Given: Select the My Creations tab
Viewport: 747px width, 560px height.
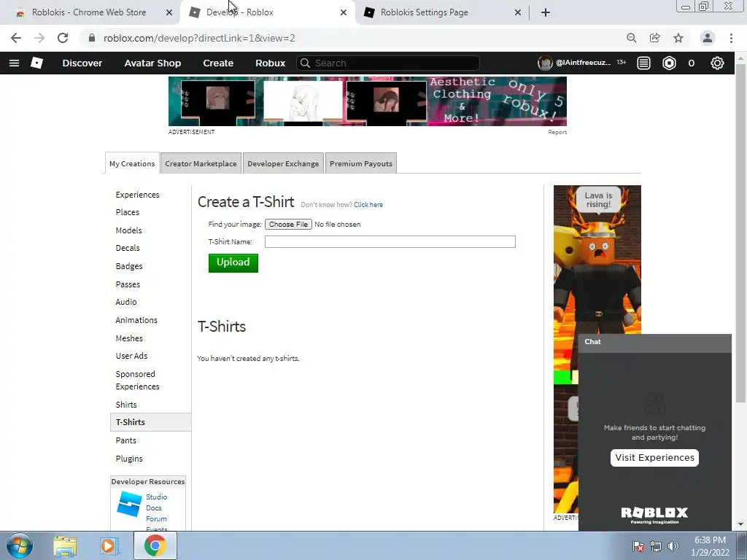Looking at the screenshot, I should pyautogui.click(x=132, y=163).
